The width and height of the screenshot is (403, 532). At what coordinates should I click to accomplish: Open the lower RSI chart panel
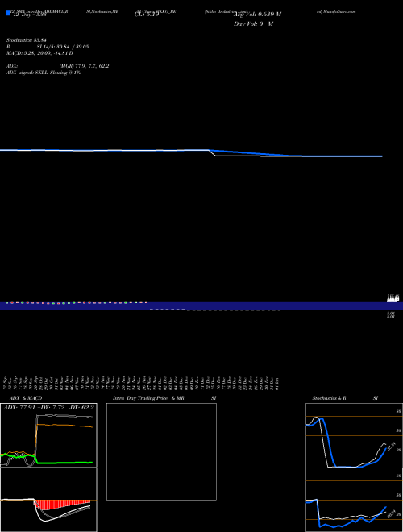[x=354, y=500]
